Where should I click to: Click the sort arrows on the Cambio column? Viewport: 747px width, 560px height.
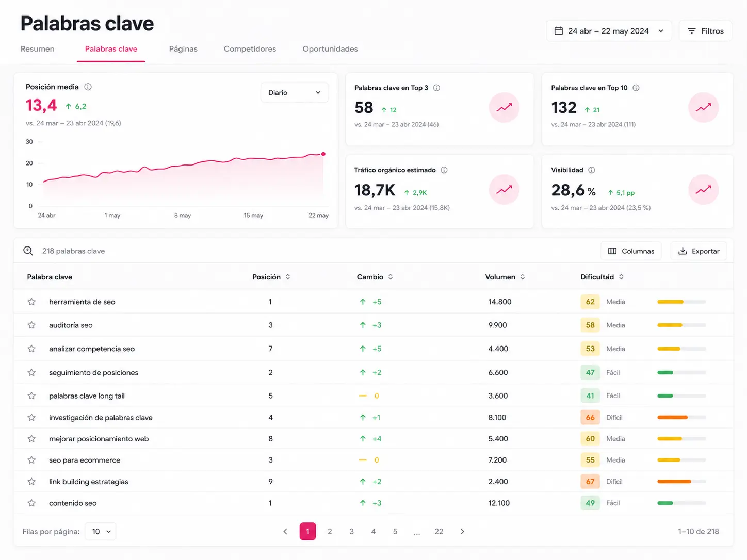391,277
